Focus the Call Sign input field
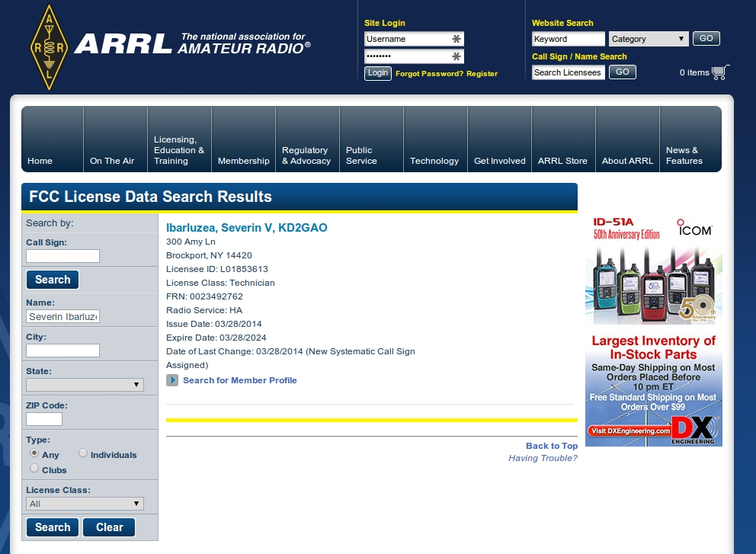This screenshot has width=756, height=554. [62, 256]
